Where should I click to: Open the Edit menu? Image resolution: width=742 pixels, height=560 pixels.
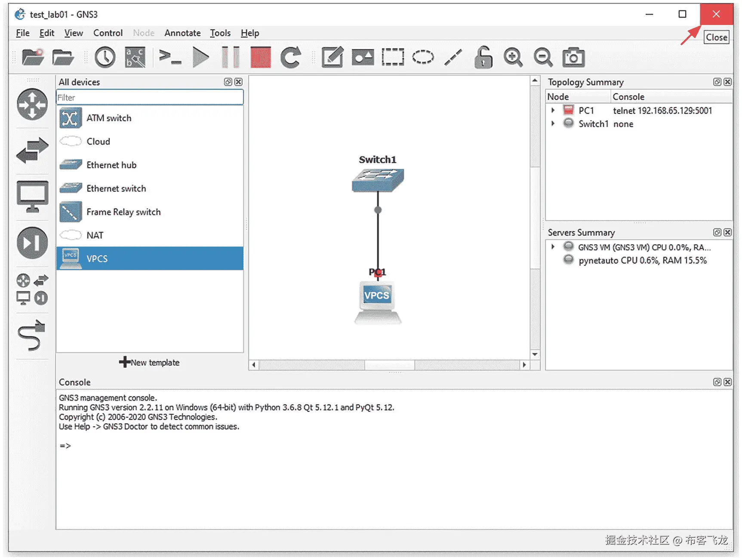47,33
